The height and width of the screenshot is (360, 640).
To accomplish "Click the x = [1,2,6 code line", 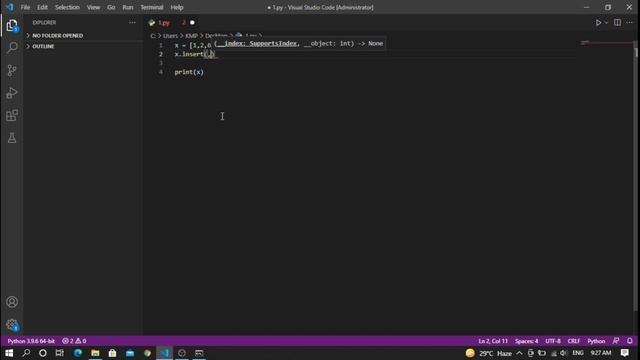I will pos(193,45).
